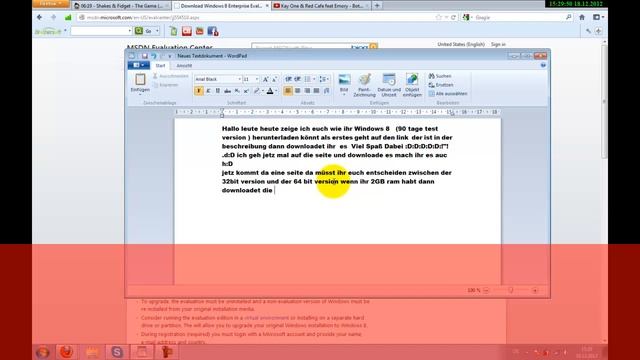Click the text highlight color pen

(256, 91)
